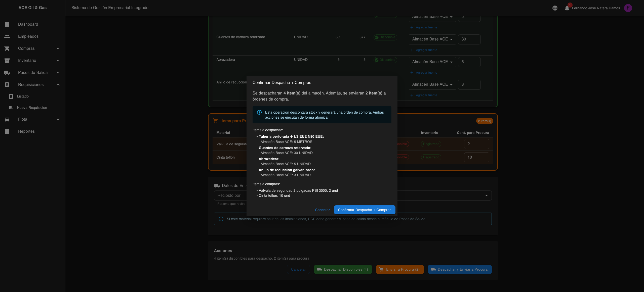Open Almacén Base ACE dropdown for Abrazadera
Image resolution: width=644 pixels, height=292 pixels.
point(432,62)
